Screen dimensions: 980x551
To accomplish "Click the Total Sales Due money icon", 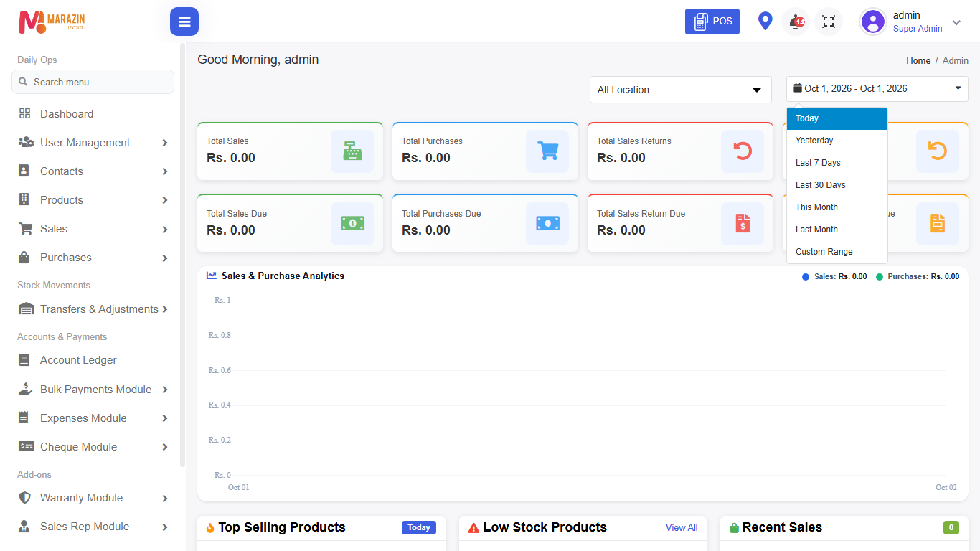I will click(352, 224).
